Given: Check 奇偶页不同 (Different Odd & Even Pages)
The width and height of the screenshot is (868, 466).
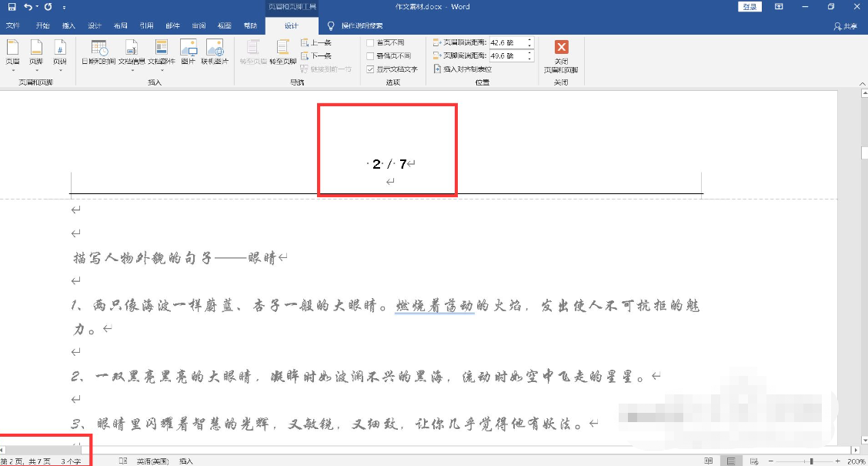Looking at the screenshot, I should coord(371,55).
